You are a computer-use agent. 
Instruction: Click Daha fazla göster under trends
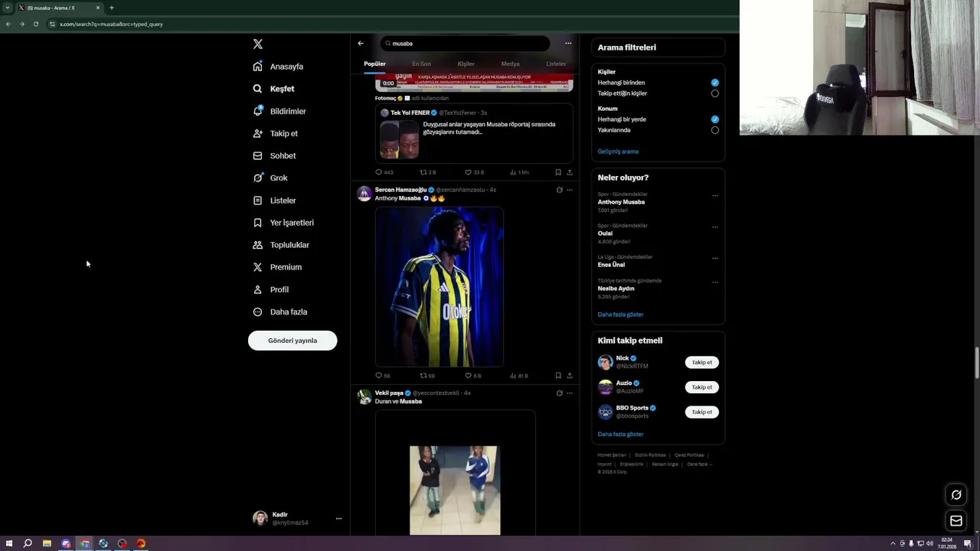620,315
